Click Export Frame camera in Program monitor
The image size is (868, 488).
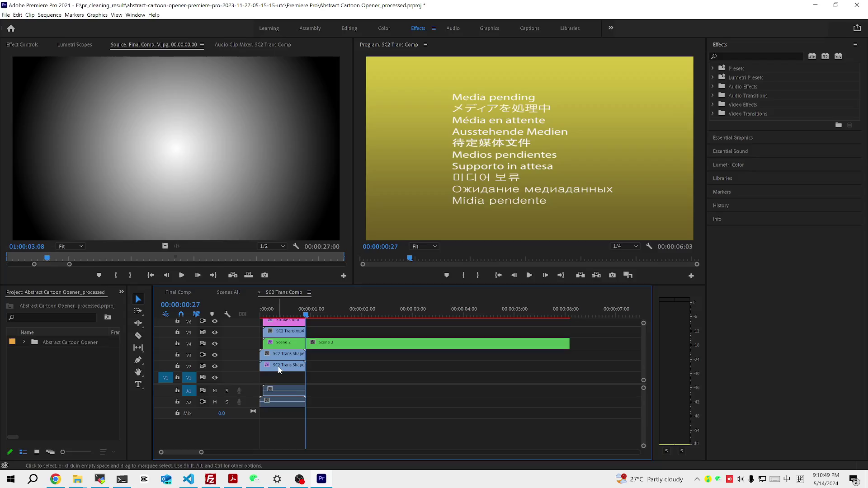[x=612, y=275]
